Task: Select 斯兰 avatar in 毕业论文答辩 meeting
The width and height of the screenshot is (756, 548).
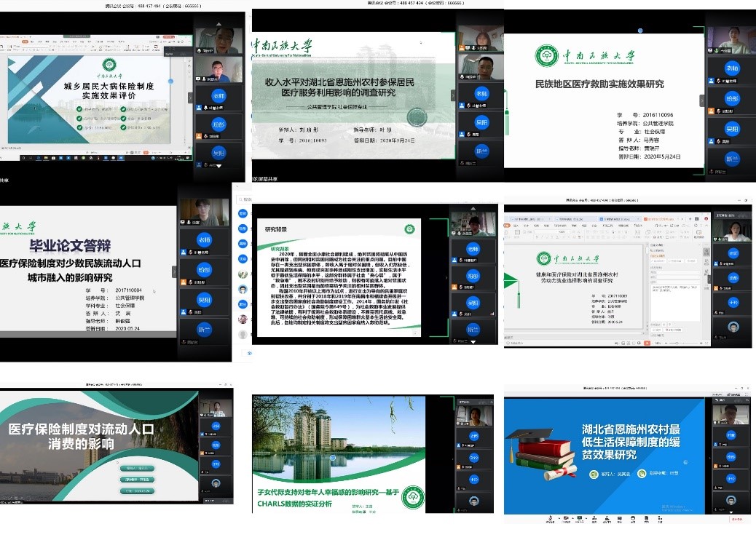Action: (205, 330)
